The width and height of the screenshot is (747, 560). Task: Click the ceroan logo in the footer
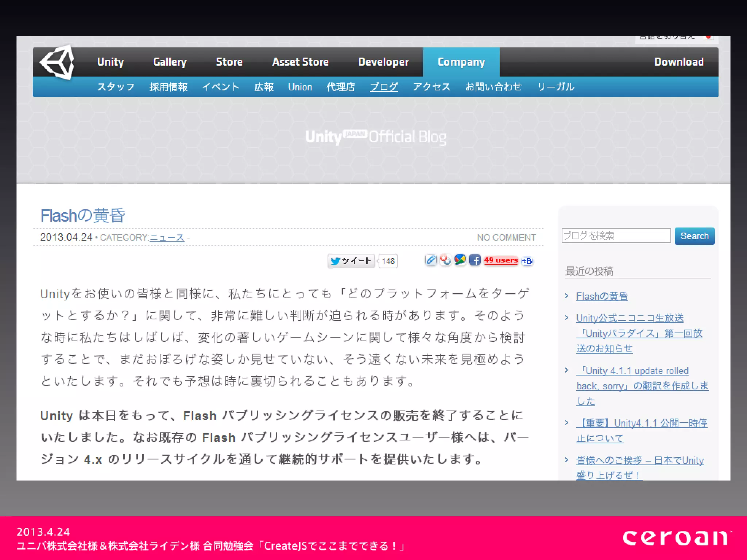tap(677, 538)
